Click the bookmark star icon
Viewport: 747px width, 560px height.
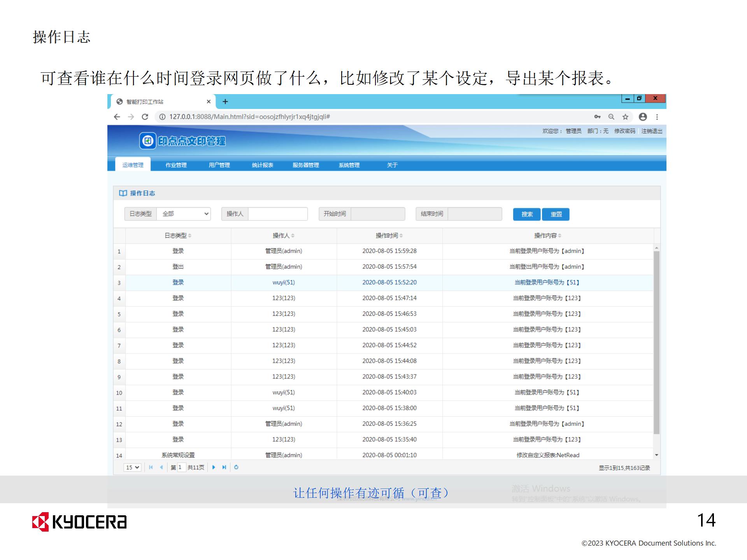(x=625, y=117)
